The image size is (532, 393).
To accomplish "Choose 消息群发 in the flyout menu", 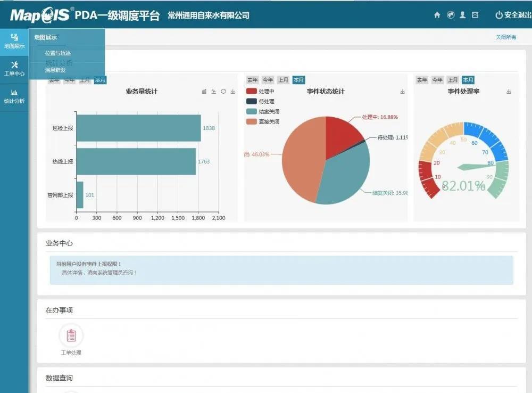I will [x=56, y=70].
